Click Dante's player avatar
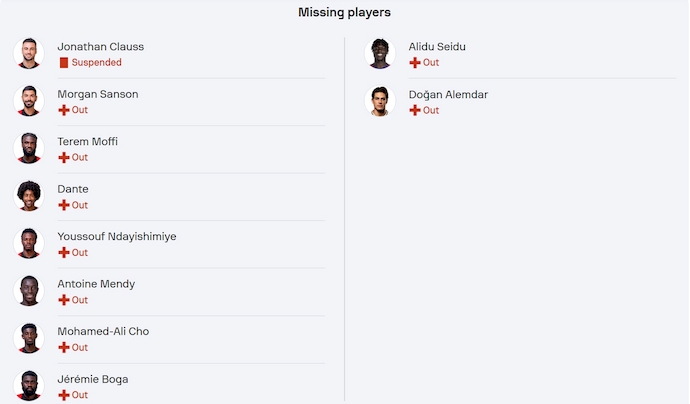690x404 pixels. click(x=29, y=196)
